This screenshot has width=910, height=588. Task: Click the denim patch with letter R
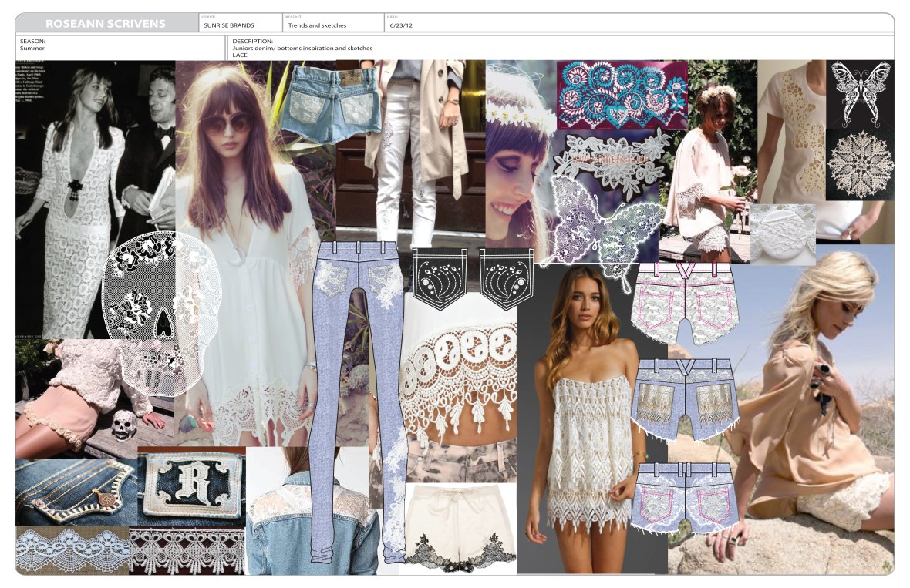(191, 487)
